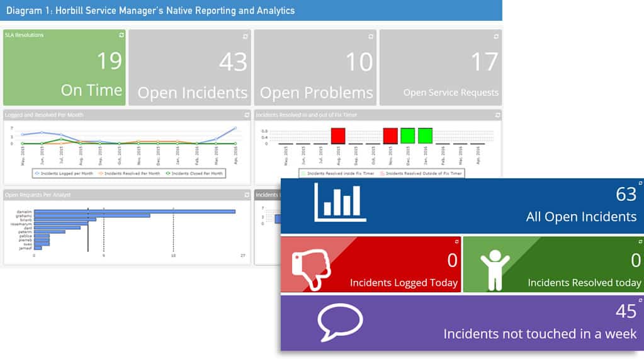Refresh the Open Requests Per Analyst chart

coord(246,195)
